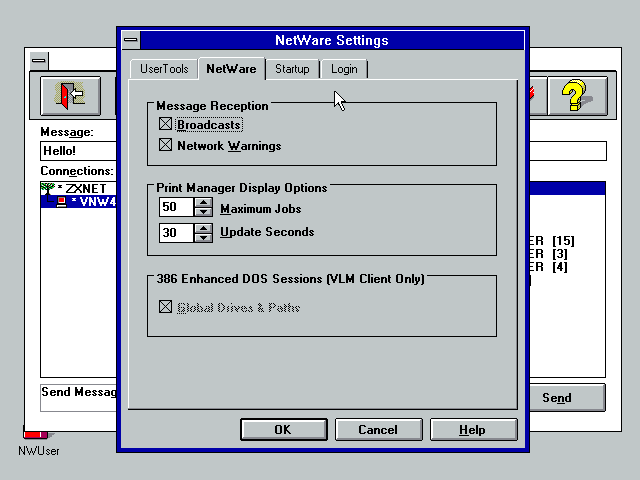The width and height of the screenshot is (640, 480).
Task: Increase Maximum Jobs with up arrow
Action: 203,202
